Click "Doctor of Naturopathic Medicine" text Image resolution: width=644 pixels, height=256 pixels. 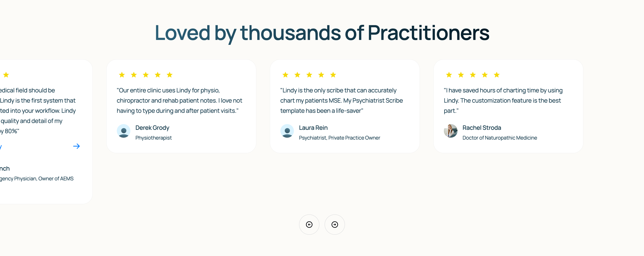click(499, 138)
